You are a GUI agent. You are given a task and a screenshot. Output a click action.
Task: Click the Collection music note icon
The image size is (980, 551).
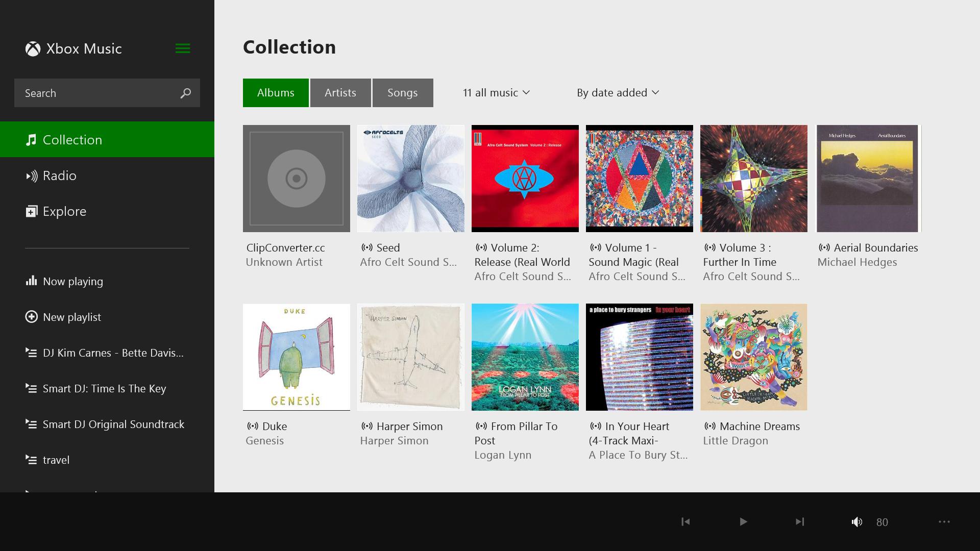[x=31, y=140]
